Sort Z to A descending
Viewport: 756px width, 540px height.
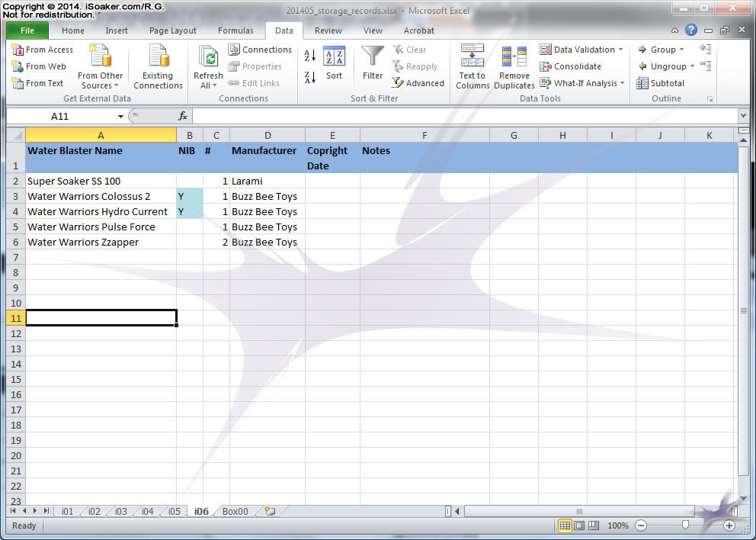pyautogui.click(x=310, y=77)
